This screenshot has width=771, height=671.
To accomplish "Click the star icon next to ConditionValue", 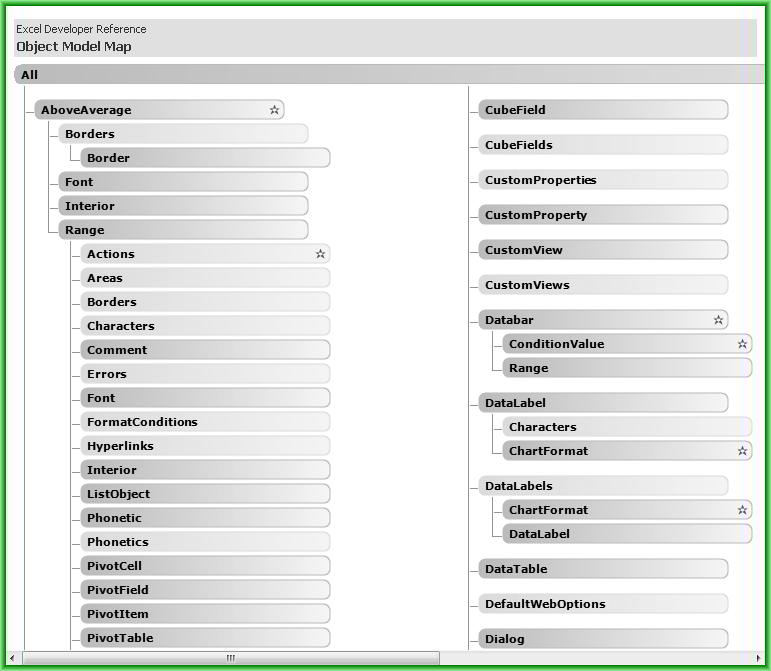I will pyautogui.click(x=742, y=344).
